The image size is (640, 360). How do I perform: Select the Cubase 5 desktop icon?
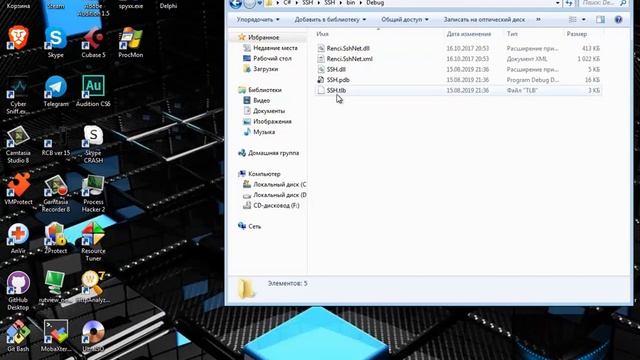coord(93,42)
